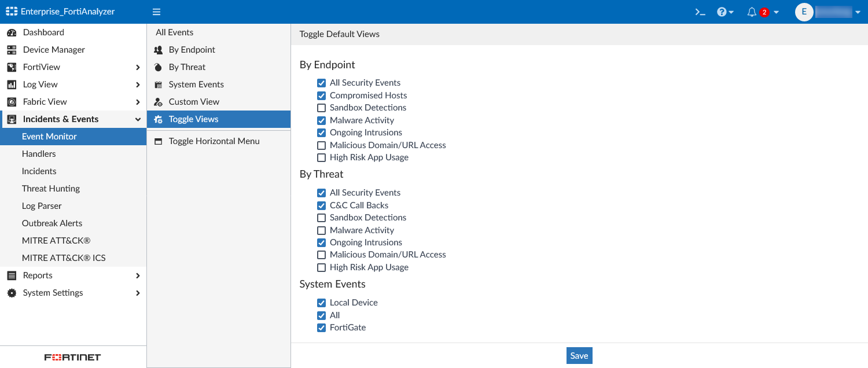Click the Dashboard gauge icon
The image size is (868, 368).
point(12,32)
